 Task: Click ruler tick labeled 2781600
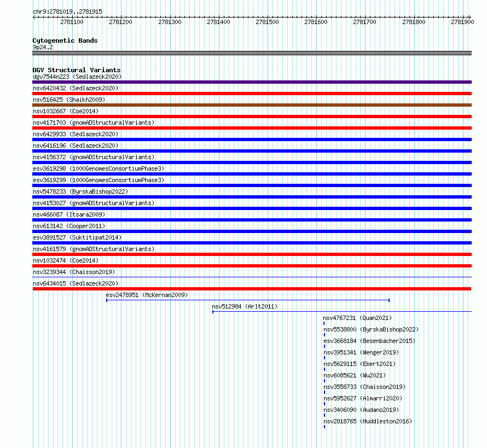[x=316, y=22]
